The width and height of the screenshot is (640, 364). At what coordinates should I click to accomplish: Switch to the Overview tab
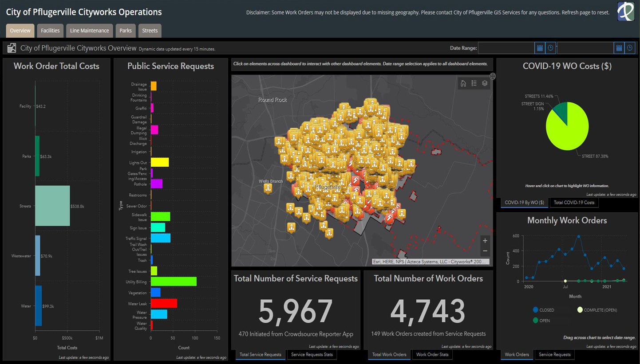[20, 31]
